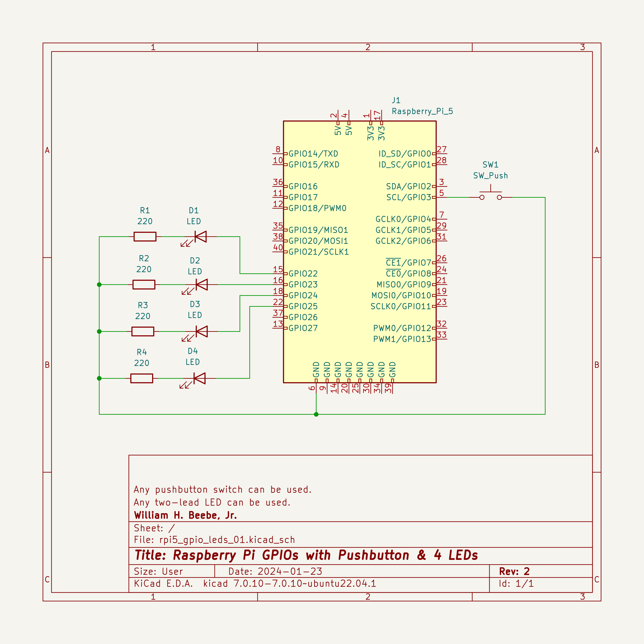Click the junction dot left of R3
Image resolution: width=644 pixels, height=644 pixels.
click(x=99, y=331)
